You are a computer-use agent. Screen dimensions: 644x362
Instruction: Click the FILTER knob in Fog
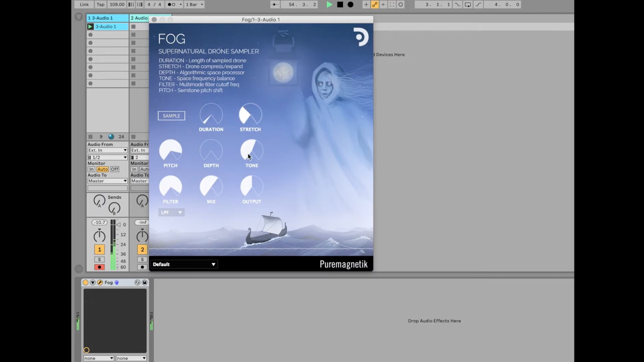(x=170, y=187)
